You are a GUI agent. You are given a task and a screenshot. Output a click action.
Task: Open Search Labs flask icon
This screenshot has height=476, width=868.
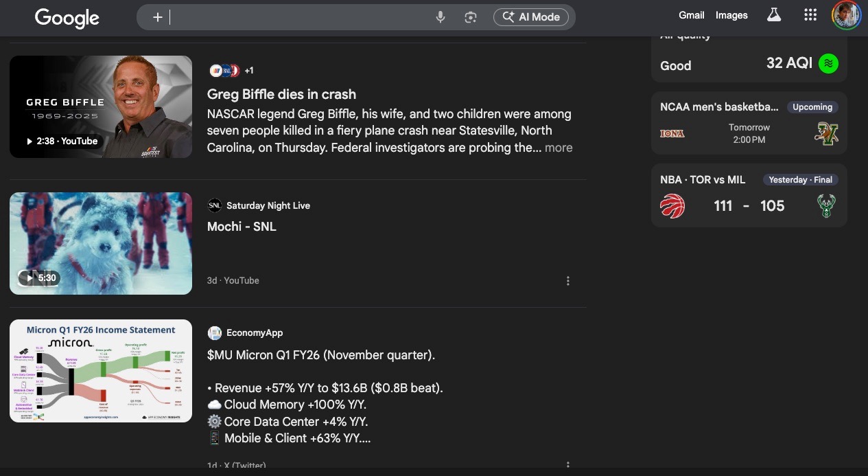point(774,15)
